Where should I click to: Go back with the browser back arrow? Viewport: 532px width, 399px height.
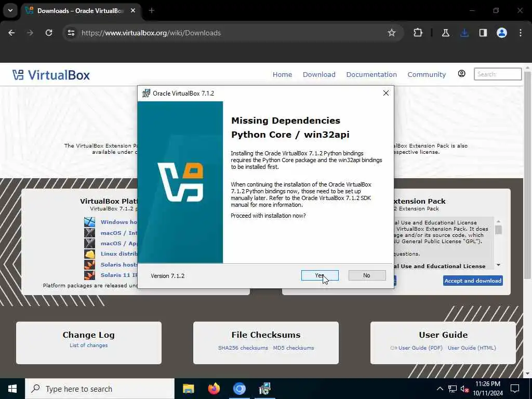[x=11, y=33]
